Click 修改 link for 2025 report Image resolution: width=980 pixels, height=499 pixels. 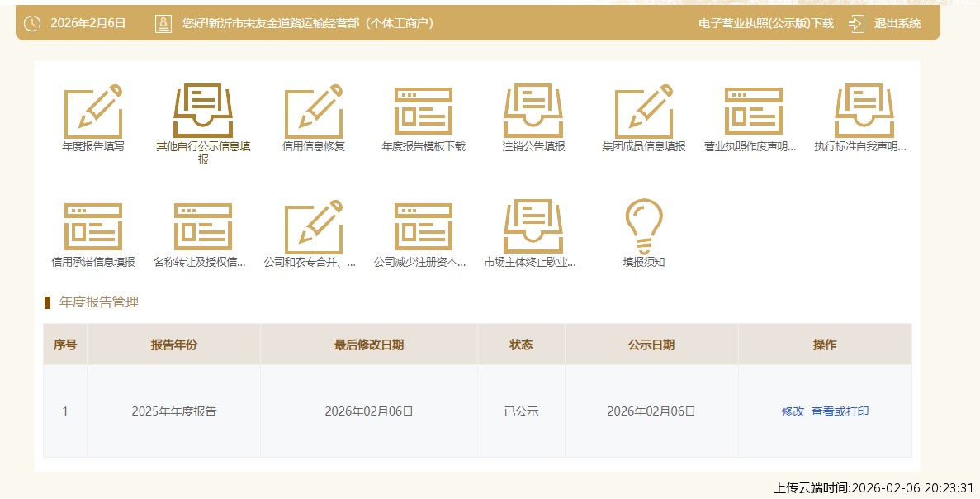pyautogui.click(x=793, y=411)
